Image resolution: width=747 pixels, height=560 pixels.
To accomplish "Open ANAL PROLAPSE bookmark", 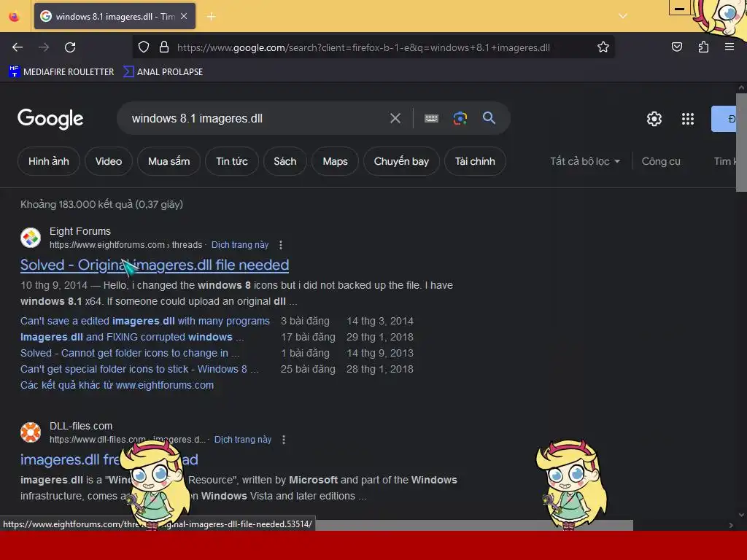I will coord(163,72).
